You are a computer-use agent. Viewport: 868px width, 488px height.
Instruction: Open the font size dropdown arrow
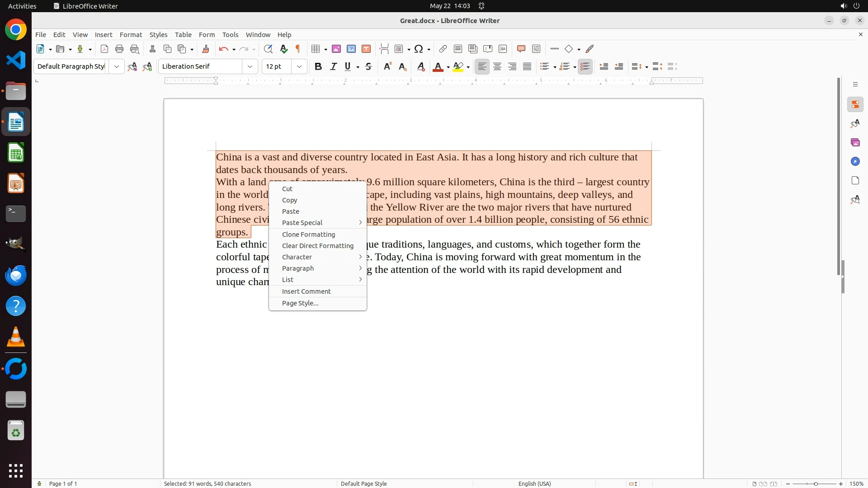[x=299, y=66]
